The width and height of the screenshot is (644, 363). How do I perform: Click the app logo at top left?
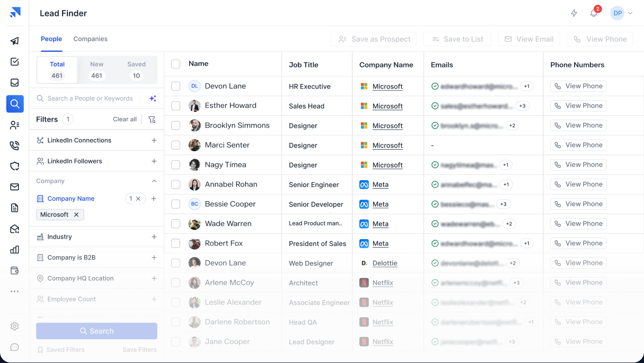pyautogui.click(x=15, y=13)
